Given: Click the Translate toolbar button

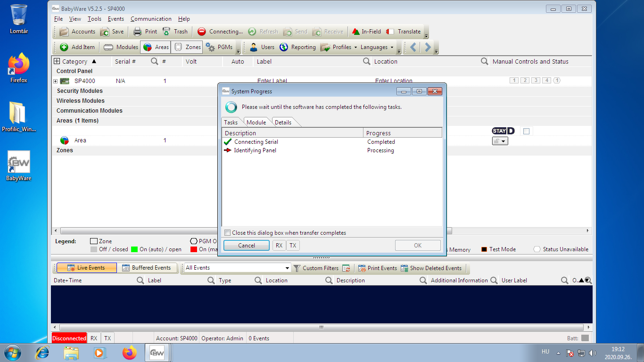Looking at the screenshot, I should coord(404,32).
